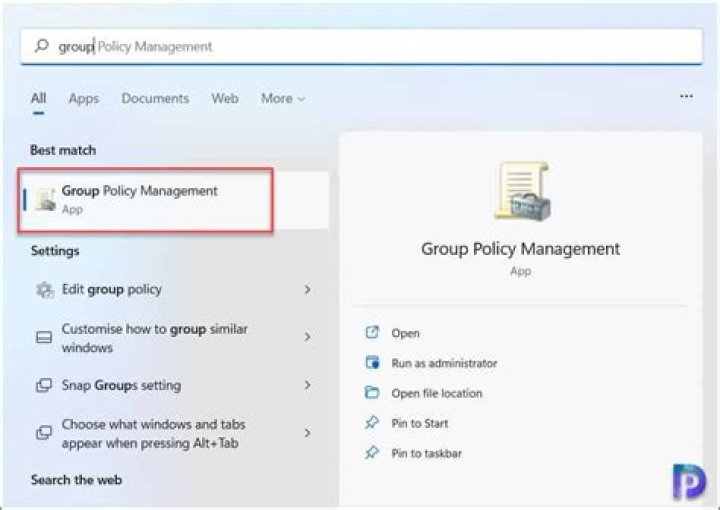This screenshot has width=720, height=510.
Task: Open Snap Groups setting
Action: pyautogui.click(x=174, y=385)
